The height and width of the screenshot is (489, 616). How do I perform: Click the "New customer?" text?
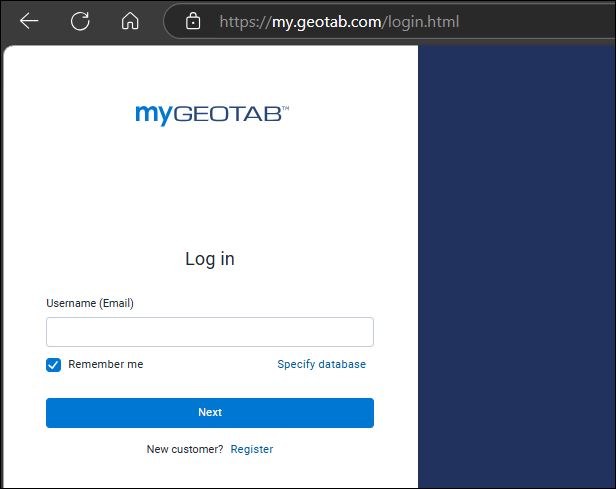(185, 449)
